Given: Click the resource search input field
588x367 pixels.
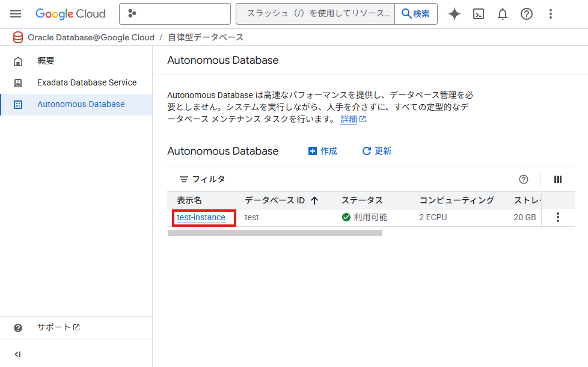Looking at the screenshot, I should pos(315,14).
